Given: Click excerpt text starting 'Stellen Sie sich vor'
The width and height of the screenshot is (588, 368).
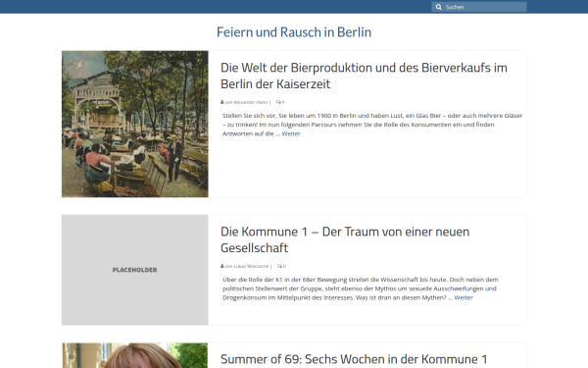Looking at the screenshot, I should tap(372, 125).
